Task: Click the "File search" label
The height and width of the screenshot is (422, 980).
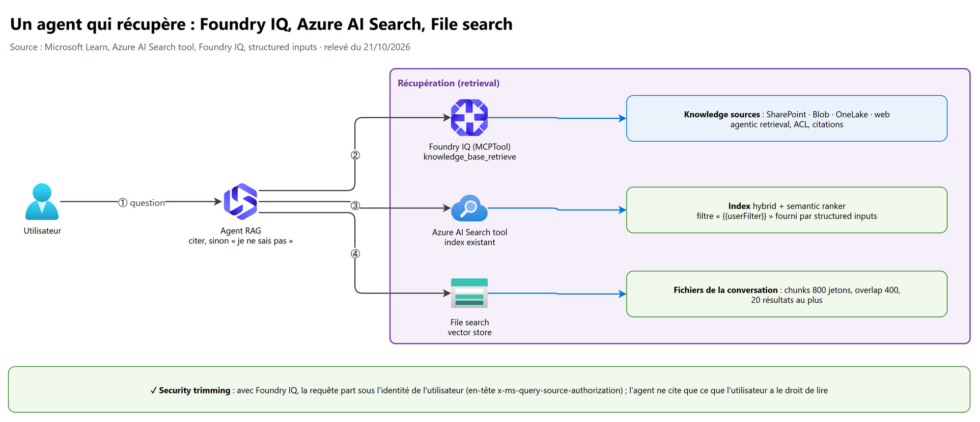Action: coord(470,323)
